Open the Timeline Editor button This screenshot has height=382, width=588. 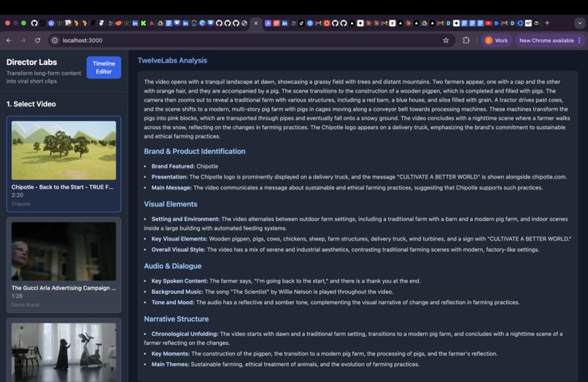(104, 68)
